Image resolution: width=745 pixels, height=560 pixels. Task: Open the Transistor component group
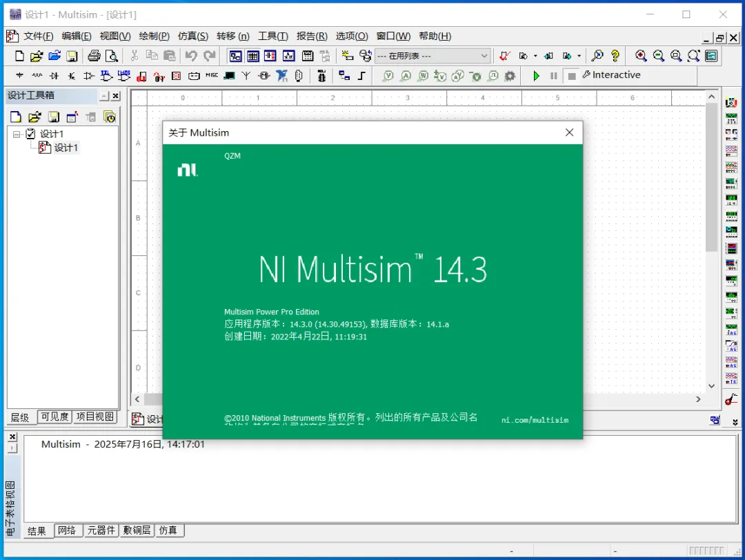(x=71, y=76)
